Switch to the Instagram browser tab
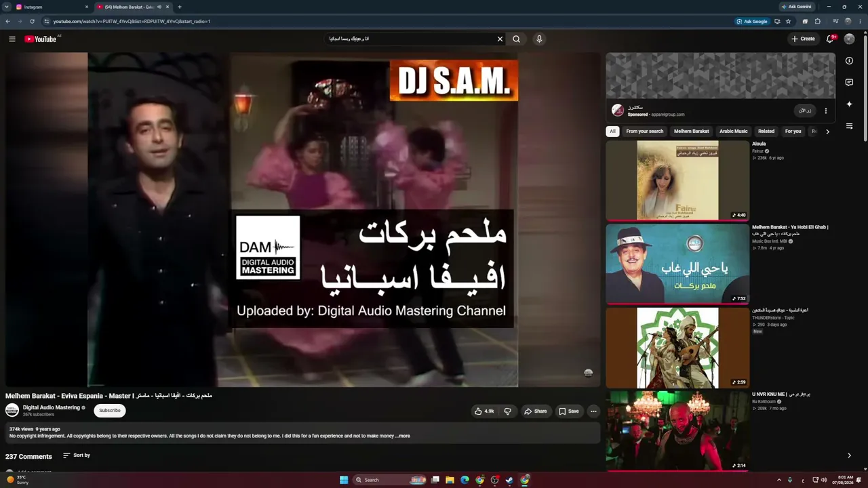 pos(52,7)
